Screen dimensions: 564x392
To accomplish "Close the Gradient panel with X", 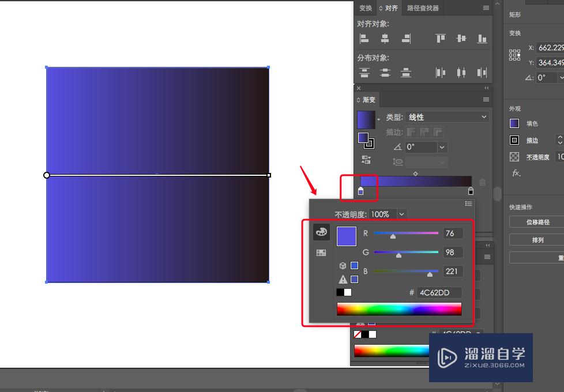I will (359, 88).
